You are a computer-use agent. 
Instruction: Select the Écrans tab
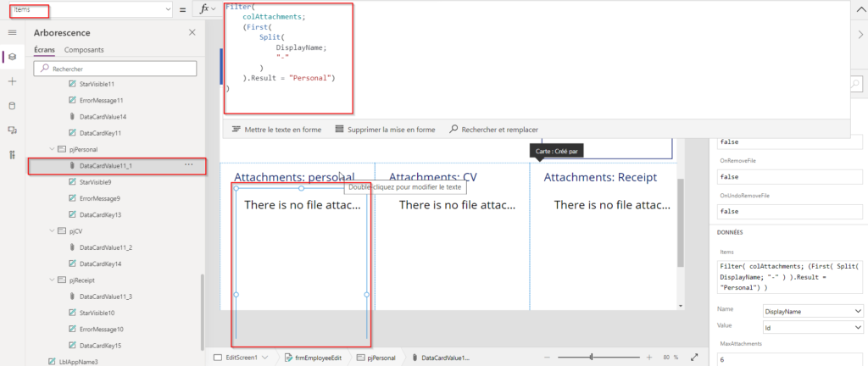(x=45, y=50)
